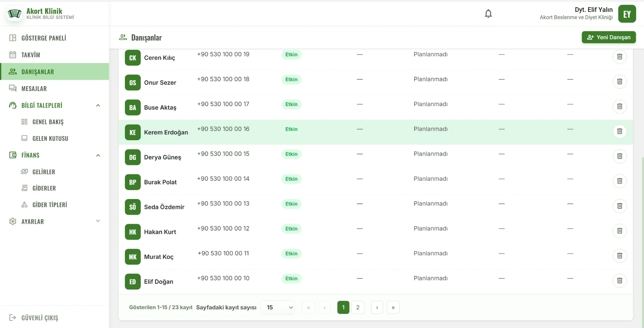Open the records per page dropdown
Viewport: 644px width, 328px height.
tap(278, 307)
